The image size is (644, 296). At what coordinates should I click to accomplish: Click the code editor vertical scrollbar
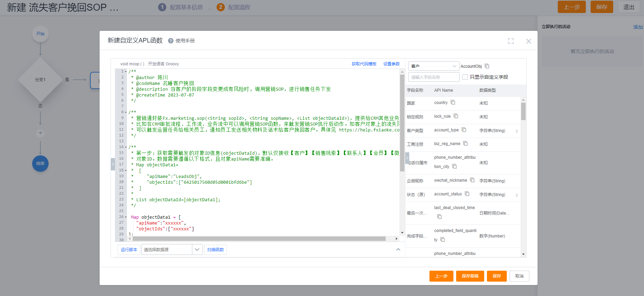coord(402,123)
